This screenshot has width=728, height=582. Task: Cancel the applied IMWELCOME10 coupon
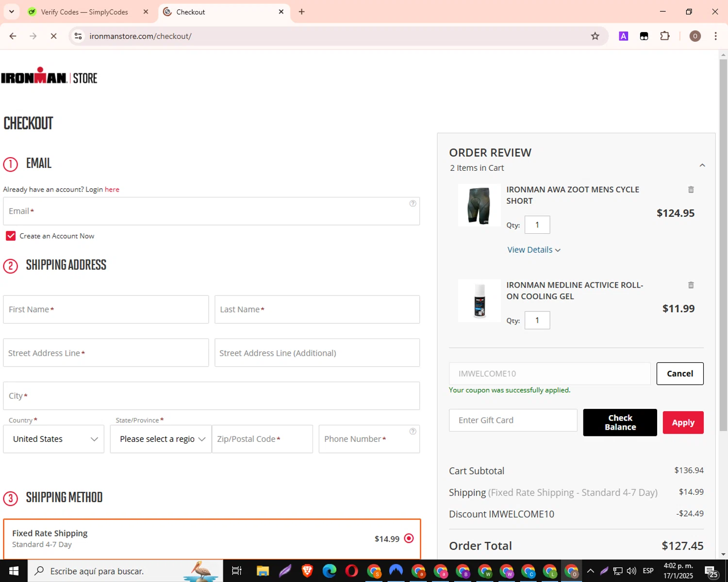[x=680, y=373]
